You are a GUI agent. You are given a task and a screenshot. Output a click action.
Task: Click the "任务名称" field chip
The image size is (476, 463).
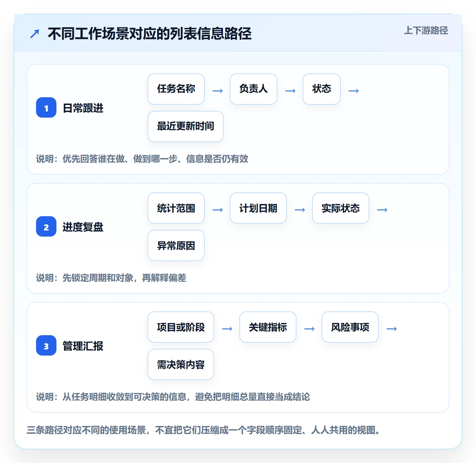pos(176,89)
